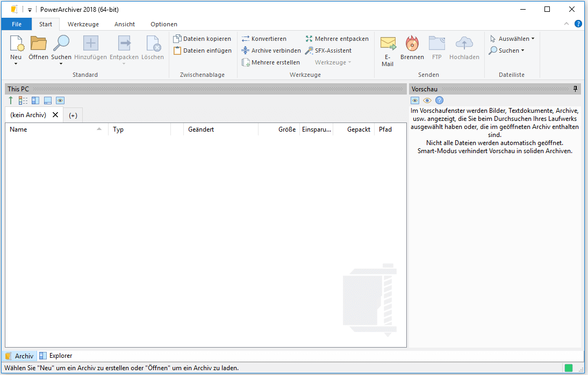Image resolution: width=588 pixels, height=375 pixels.
Task: Click the Brennen disc burn icon
Action: pyautogui.click(x=412, y=44)
